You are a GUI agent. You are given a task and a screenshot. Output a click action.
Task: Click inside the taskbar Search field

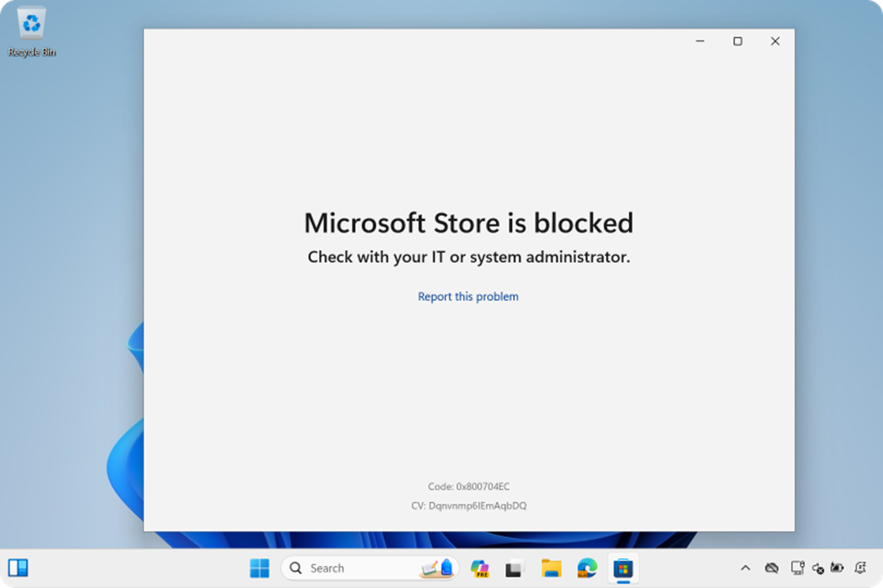(x=345, y=568)
